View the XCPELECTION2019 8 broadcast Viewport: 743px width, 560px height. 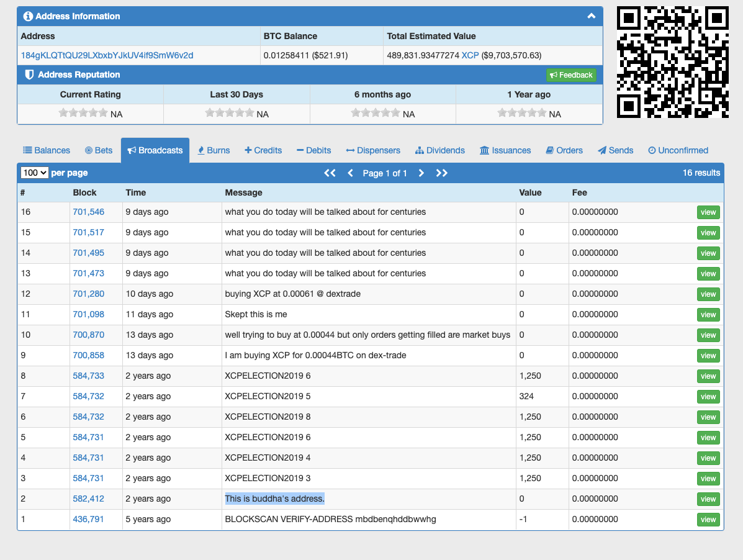pos(708,417)
